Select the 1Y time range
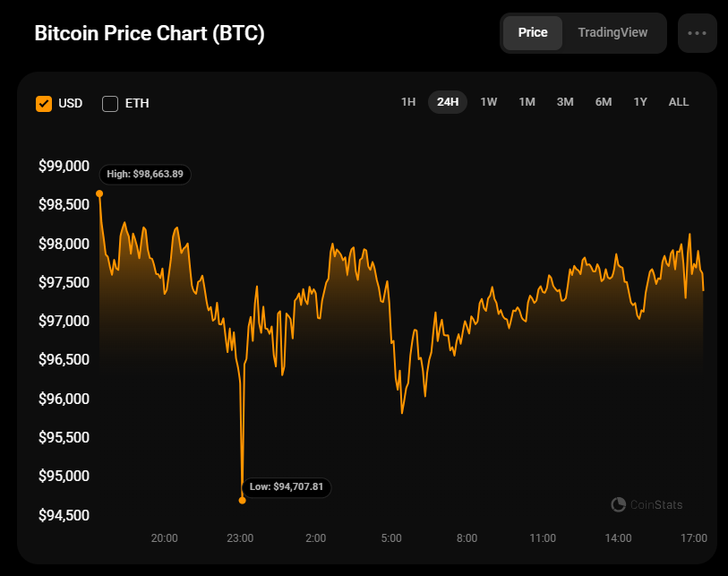Screen dimensions: 728x576 (640, 102)
